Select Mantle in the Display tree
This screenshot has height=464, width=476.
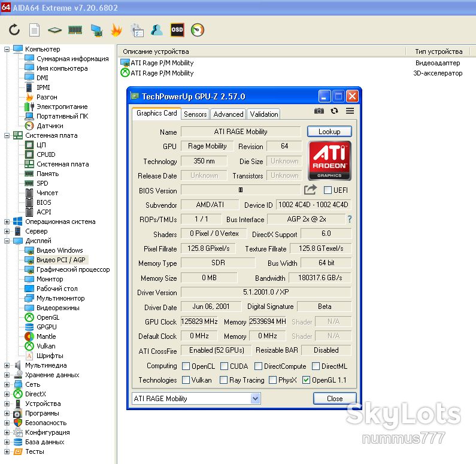[x=46, y=336]
